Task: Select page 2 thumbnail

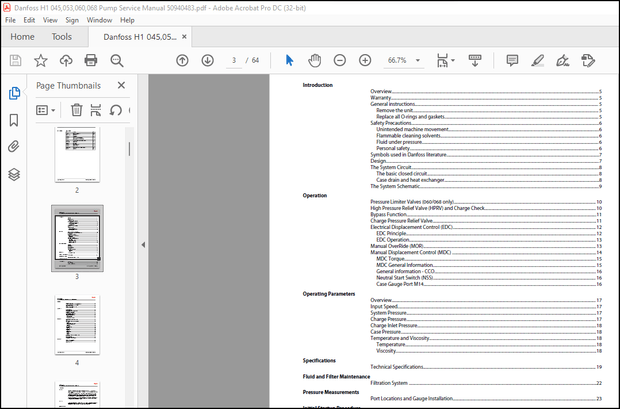Action: (77, 154)
